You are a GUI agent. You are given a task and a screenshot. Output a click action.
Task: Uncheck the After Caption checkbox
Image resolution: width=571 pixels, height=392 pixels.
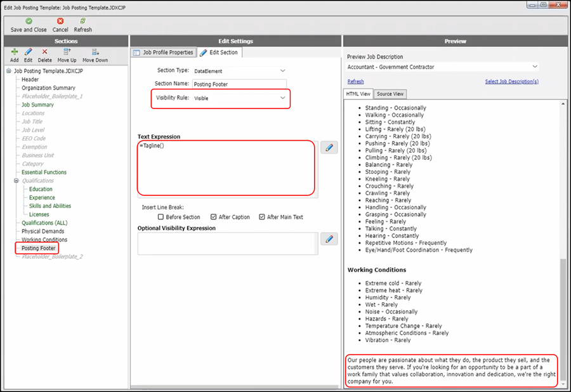coord(214,217)
